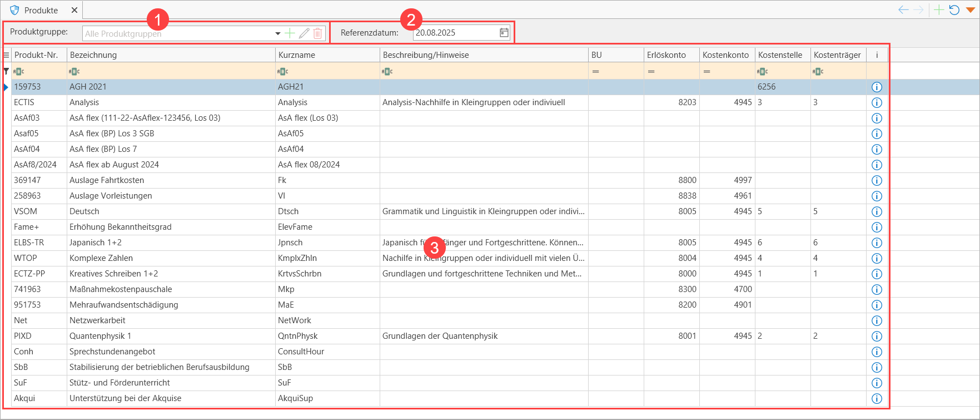Screen dimensions: 980x420
Task: Show info for Maßnahmekostenpauschale row
Action: click(x=877, y=289)
